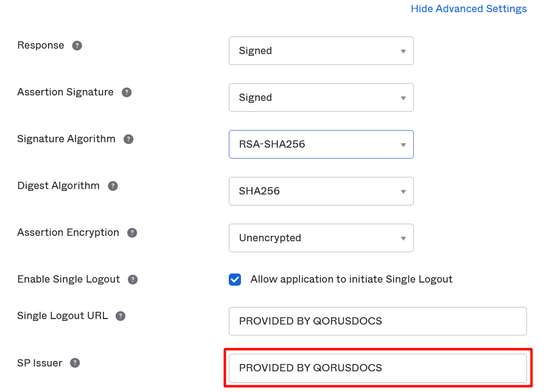This screenshot has width=544, height=392.
Task: Show help for Assertion Encryption
Action: coord(132,233)
